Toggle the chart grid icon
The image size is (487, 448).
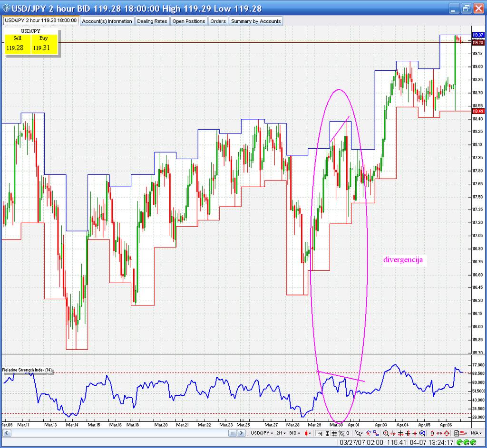tap(334, 433)
